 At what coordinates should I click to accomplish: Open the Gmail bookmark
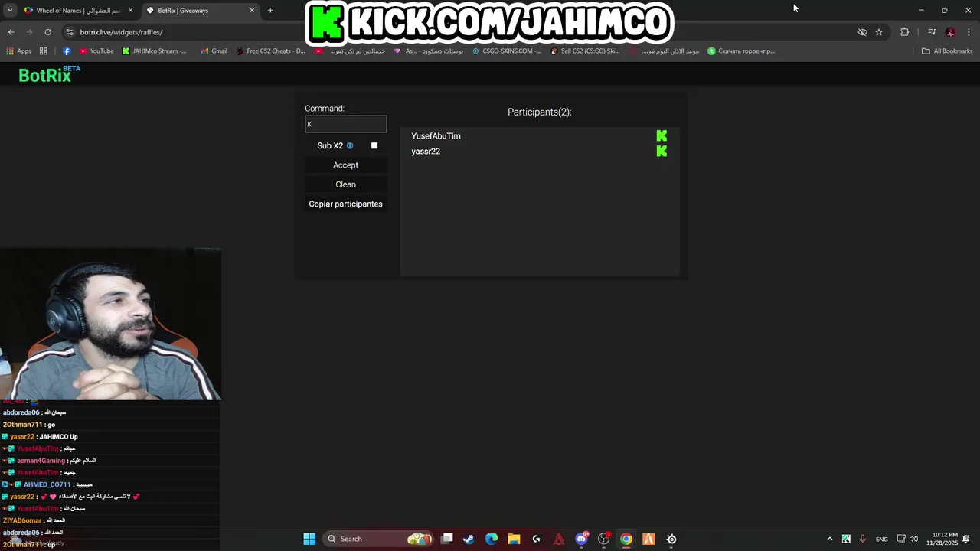pos(214,51)
